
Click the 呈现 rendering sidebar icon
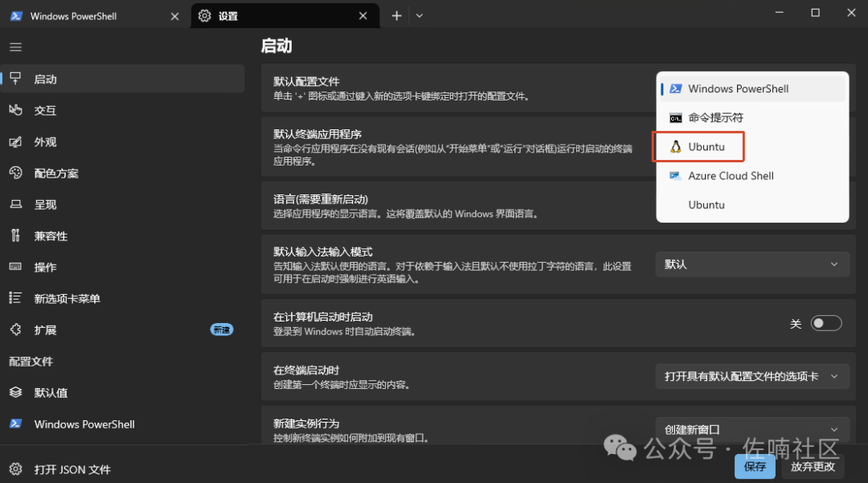[x=15, y=204]
